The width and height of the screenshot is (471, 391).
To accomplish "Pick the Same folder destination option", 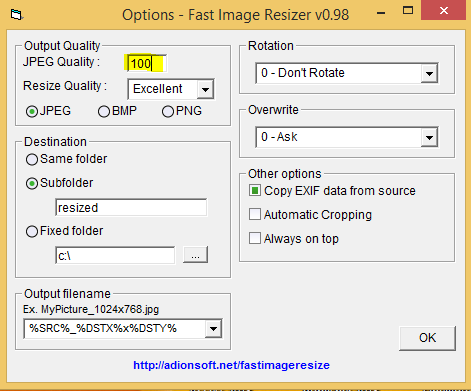I will (32, 159).
